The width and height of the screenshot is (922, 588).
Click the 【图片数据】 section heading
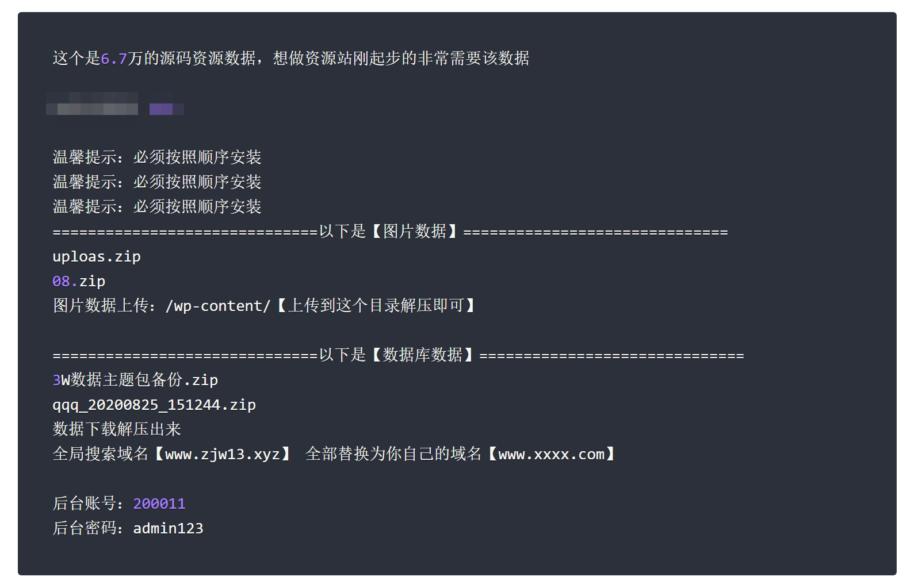(x=415, y=232)
